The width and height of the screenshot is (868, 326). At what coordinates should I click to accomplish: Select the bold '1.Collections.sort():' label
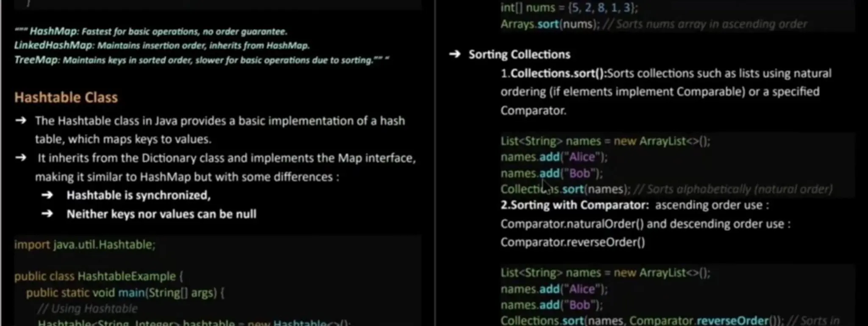(x=554, y=73)
